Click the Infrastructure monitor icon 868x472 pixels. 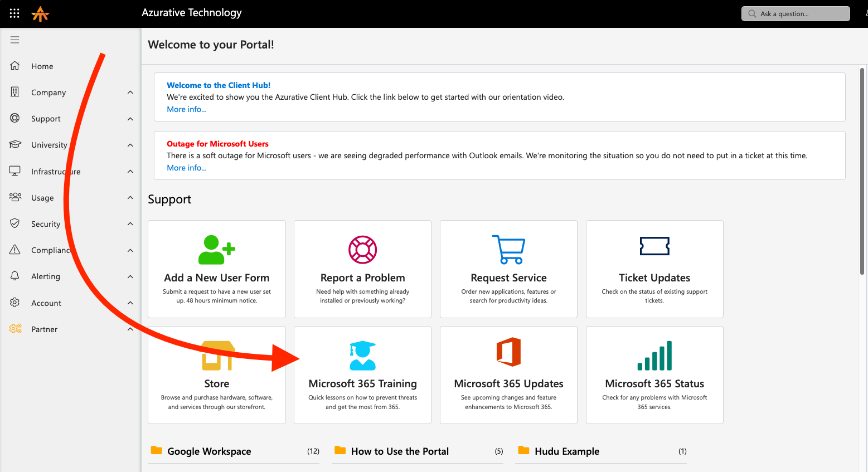tap(15, 171)
